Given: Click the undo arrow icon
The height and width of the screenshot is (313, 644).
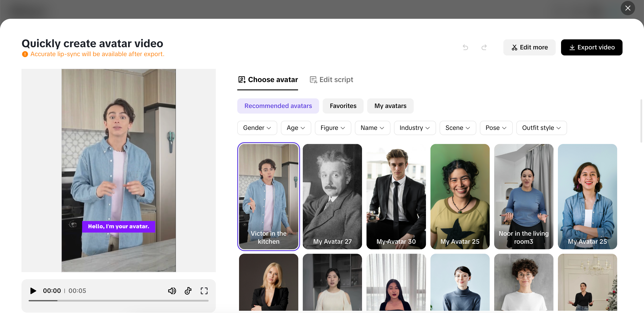Looking at the screenshot, I should (465, 47).
